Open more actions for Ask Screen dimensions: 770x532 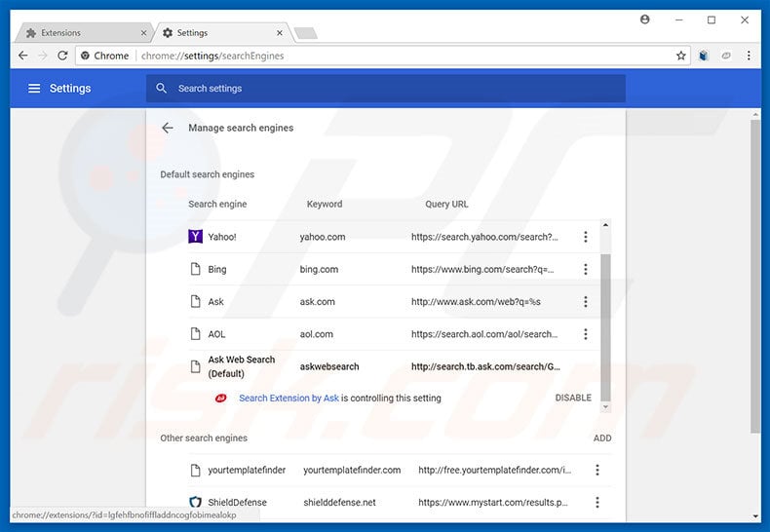pyautogui.click(x=586, y=301)
